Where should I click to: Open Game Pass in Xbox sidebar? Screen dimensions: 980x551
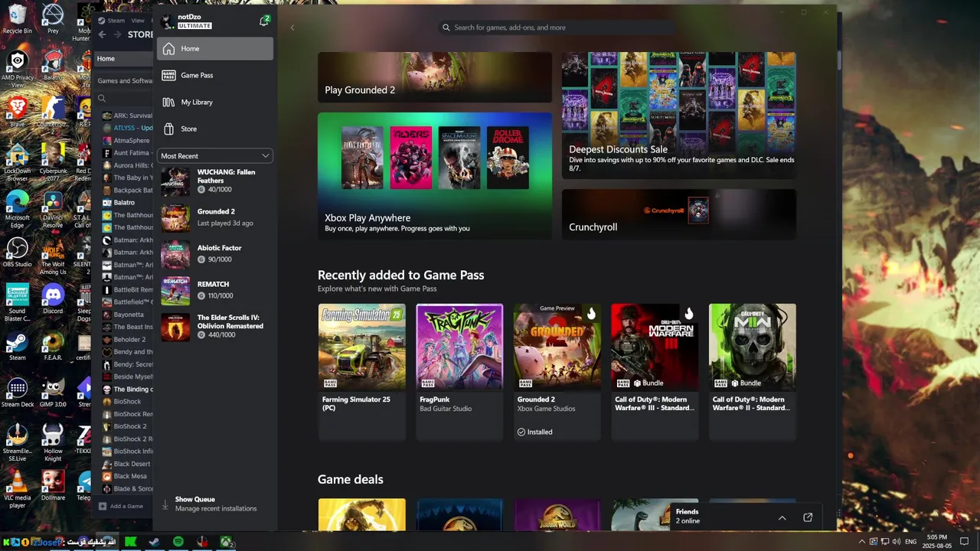point(215,75)
